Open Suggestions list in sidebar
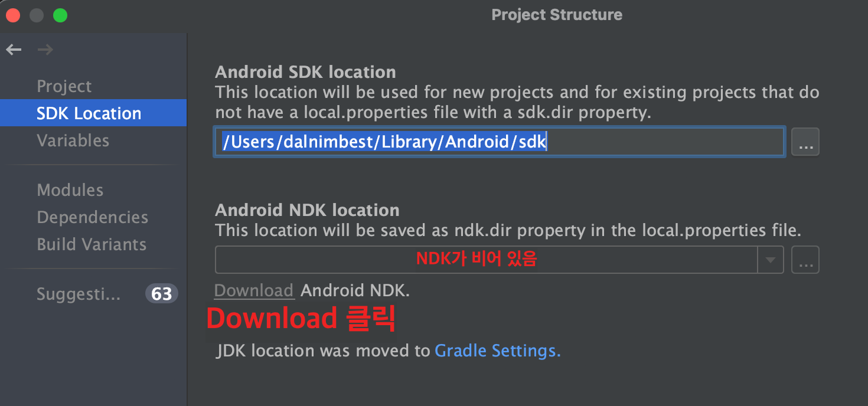Image resolution: width=868 pixels, height=406 pixels. (x=79, y=294)
